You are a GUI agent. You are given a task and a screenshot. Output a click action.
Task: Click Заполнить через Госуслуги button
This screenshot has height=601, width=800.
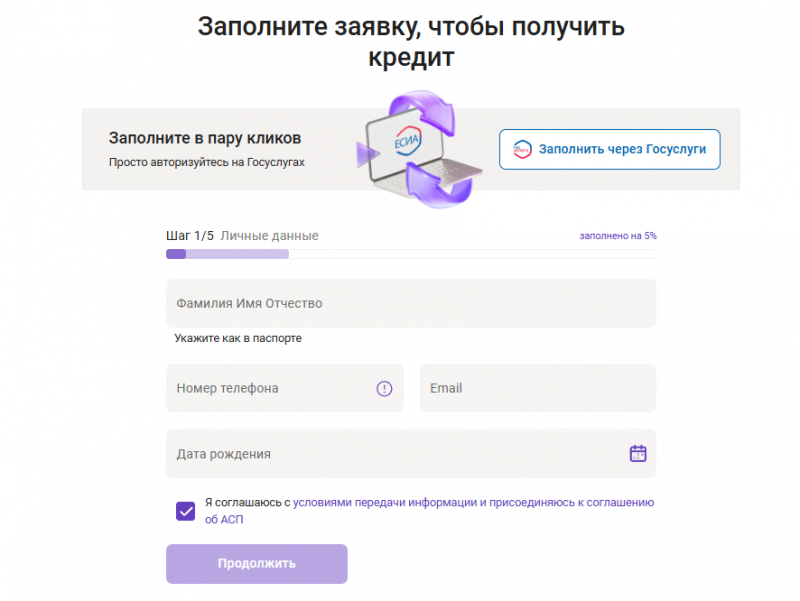tap(609, 149)
